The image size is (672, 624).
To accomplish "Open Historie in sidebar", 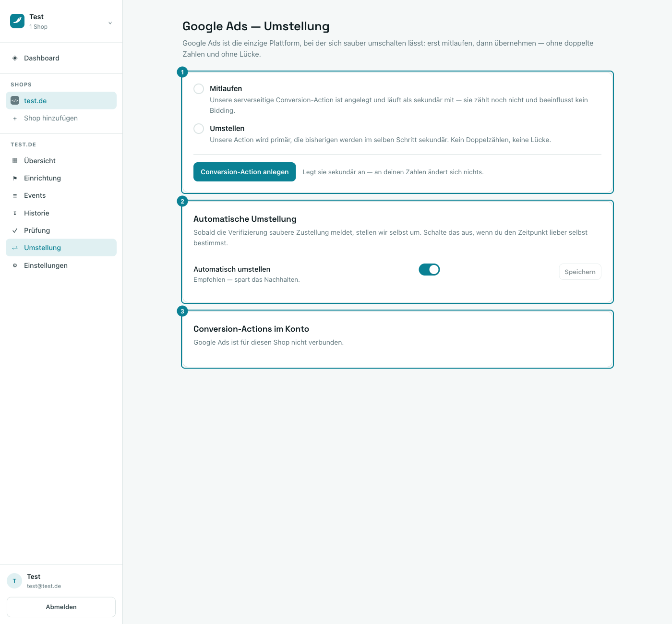I will [x=61, y=213].
